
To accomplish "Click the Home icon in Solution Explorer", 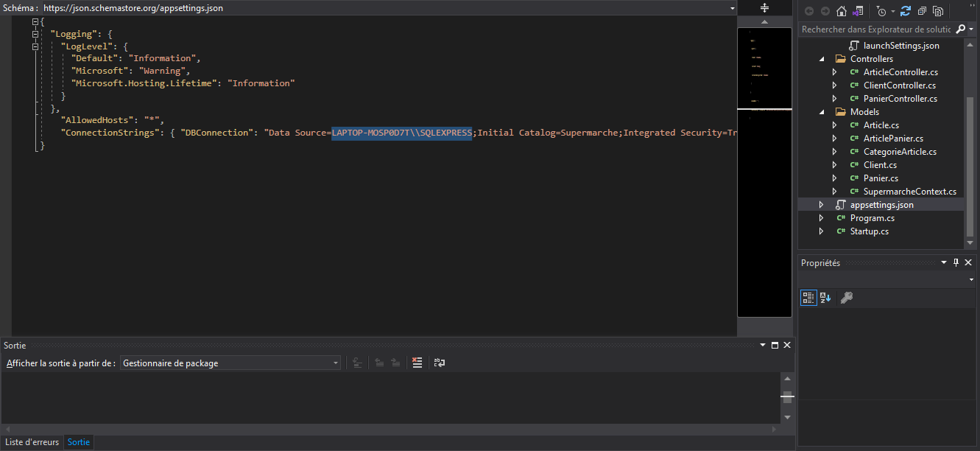I will click(x=841, y=11).
